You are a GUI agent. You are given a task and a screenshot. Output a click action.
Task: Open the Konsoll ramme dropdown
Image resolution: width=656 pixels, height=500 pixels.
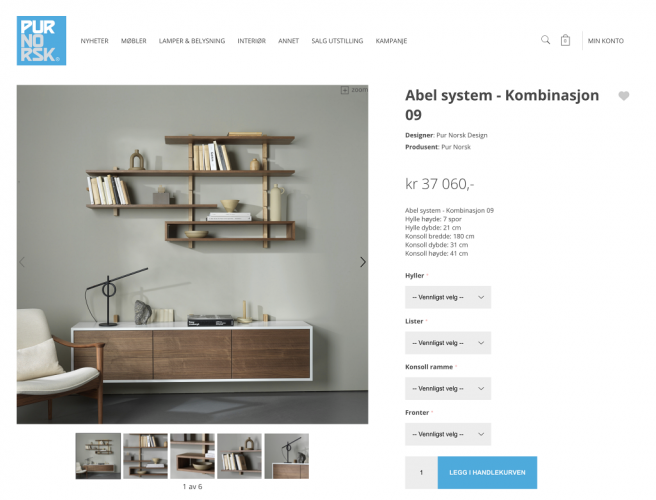point(448,388)
